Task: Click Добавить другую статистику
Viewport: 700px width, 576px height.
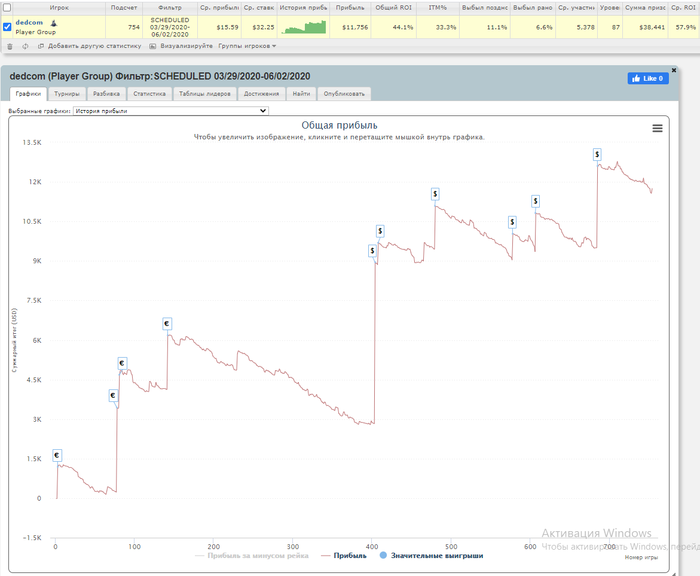Action: click(94, 46)
